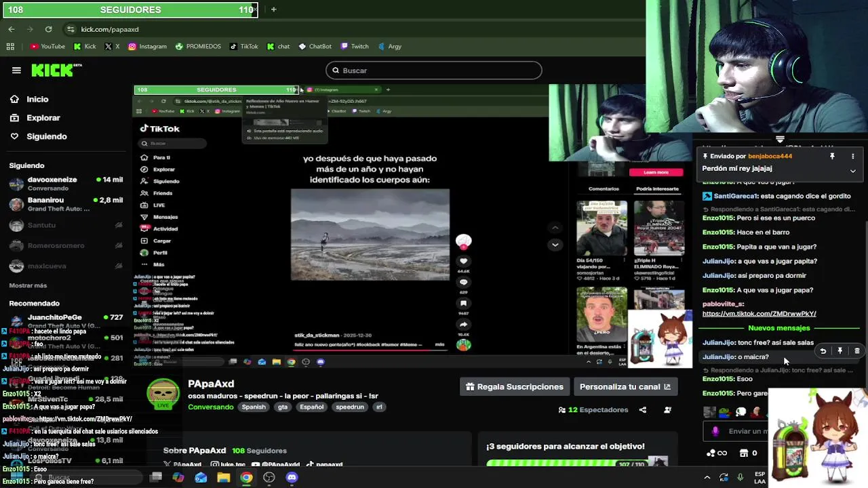Viewport: 868px width, 488px height.
Task: Open the Twitch bookmark
Action: pos(354,46)
